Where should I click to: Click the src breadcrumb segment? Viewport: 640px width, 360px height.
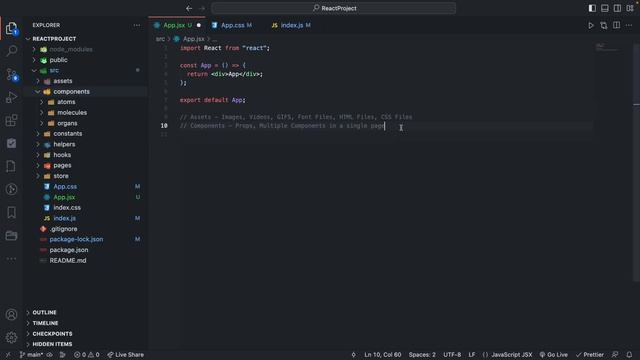pyautogui.click(x=160, y=39)
